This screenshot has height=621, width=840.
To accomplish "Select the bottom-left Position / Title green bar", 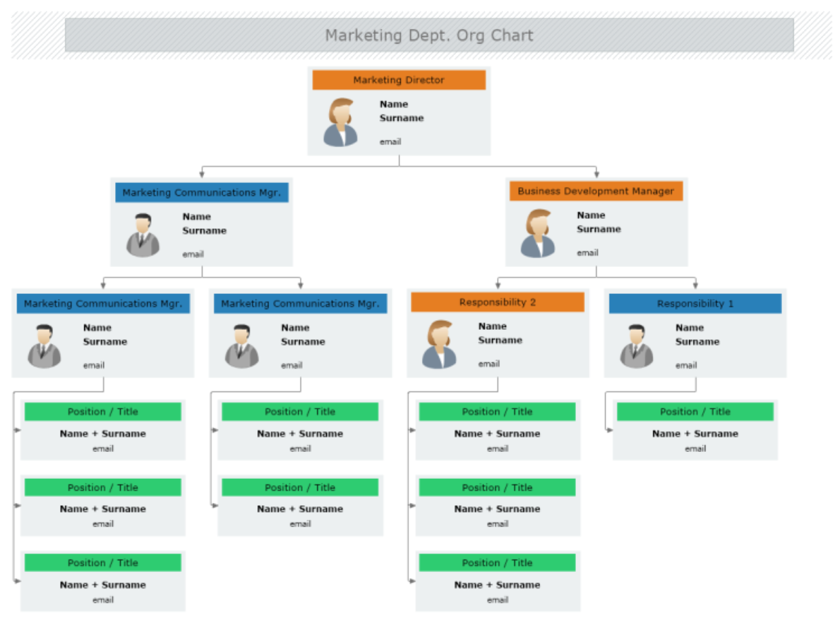I will [103, 562].
